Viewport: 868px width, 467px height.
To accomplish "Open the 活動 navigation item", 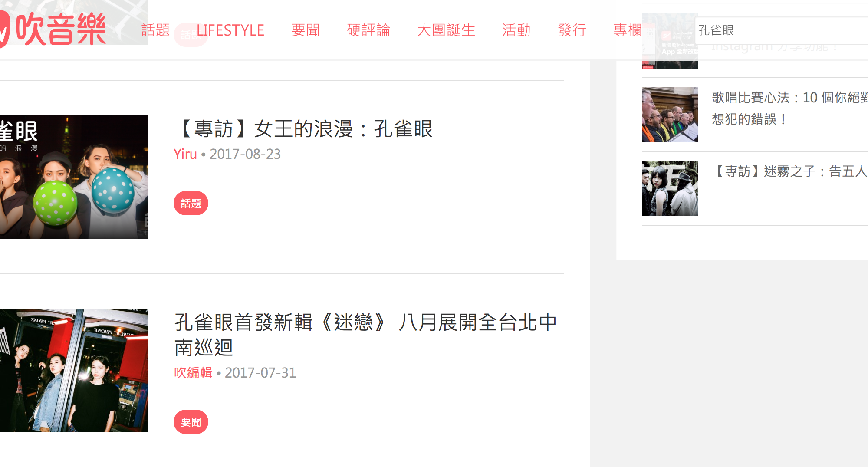I will coord(516,30).
